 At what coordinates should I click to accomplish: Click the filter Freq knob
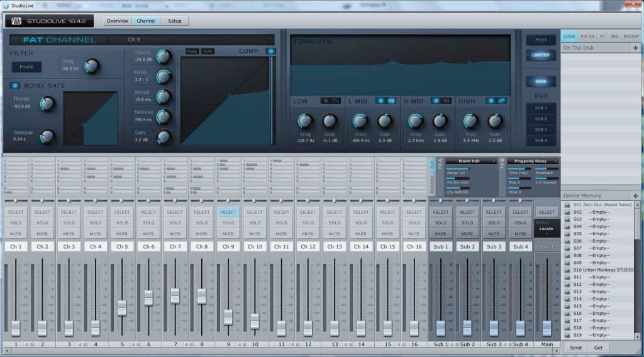pyautogui.click(x=92, y=65)
